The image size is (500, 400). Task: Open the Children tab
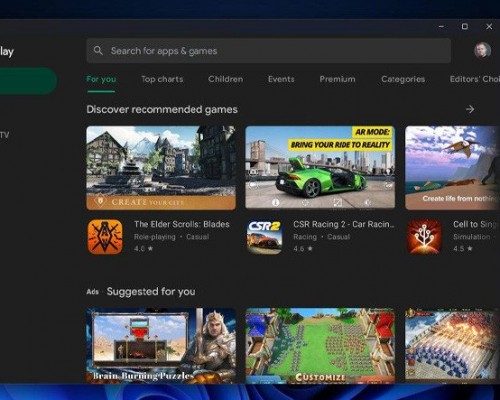click(226, 79)
